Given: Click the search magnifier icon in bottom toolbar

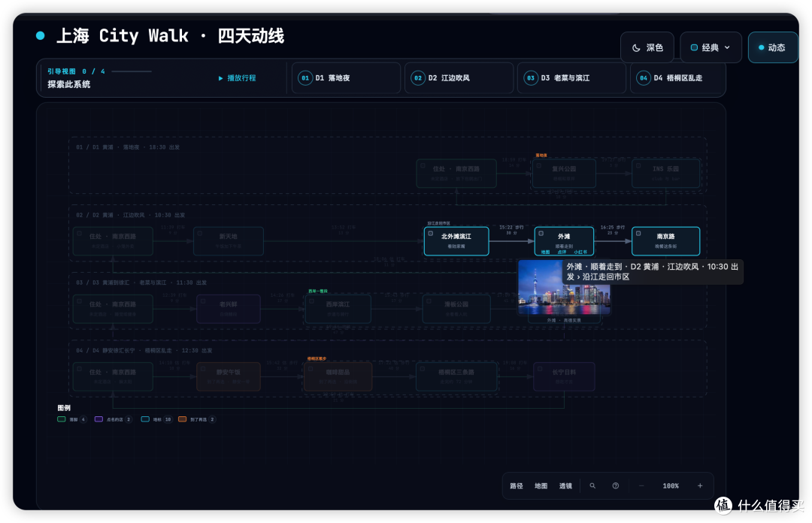Looking at the screenshot, I should coord(592,485).
